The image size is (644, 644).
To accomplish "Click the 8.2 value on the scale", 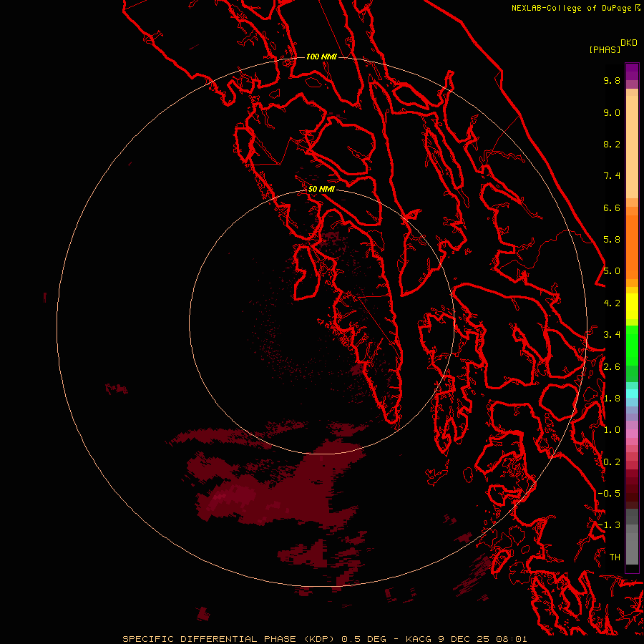I will pyautogui.click(x=612, y=144).
